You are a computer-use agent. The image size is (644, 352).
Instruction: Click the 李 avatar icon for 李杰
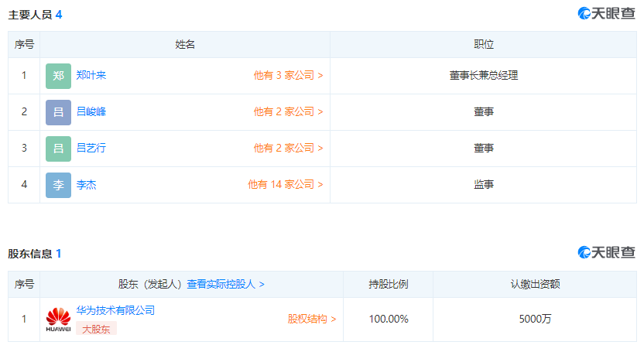[x=58, y=185]
